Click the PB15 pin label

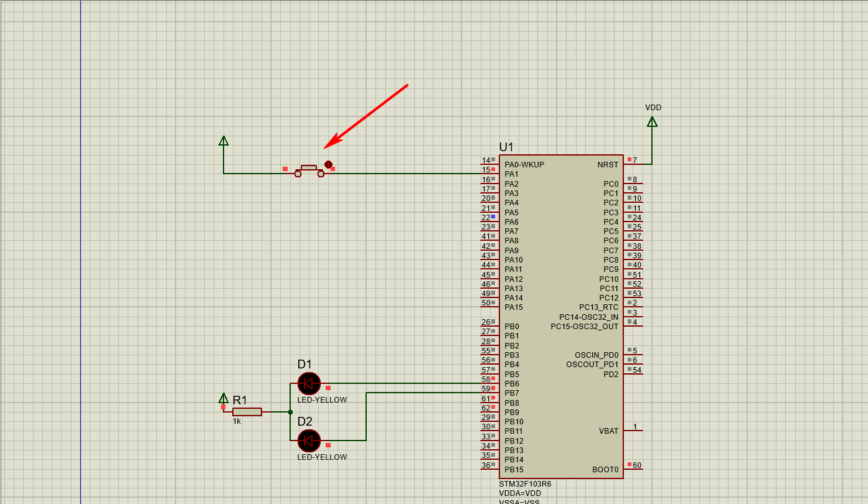point(514,470)
